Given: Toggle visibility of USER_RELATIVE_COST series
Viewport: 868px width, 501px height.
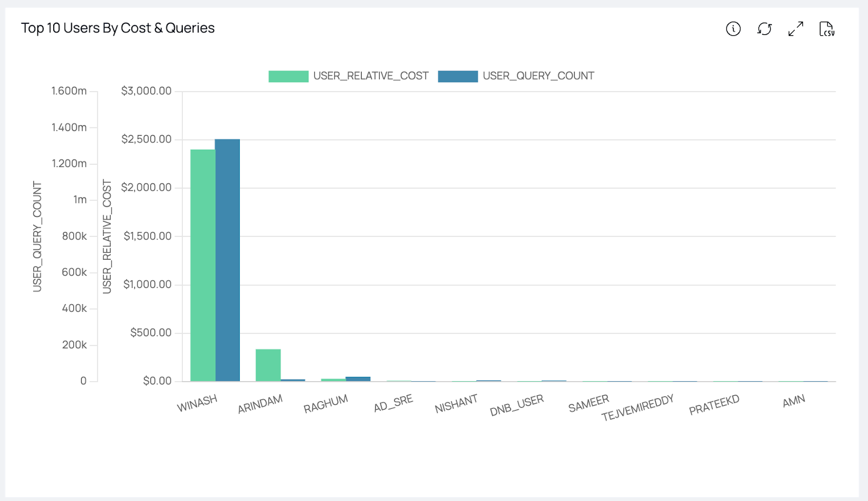Looking at the screenshot, I should (371, 76).
